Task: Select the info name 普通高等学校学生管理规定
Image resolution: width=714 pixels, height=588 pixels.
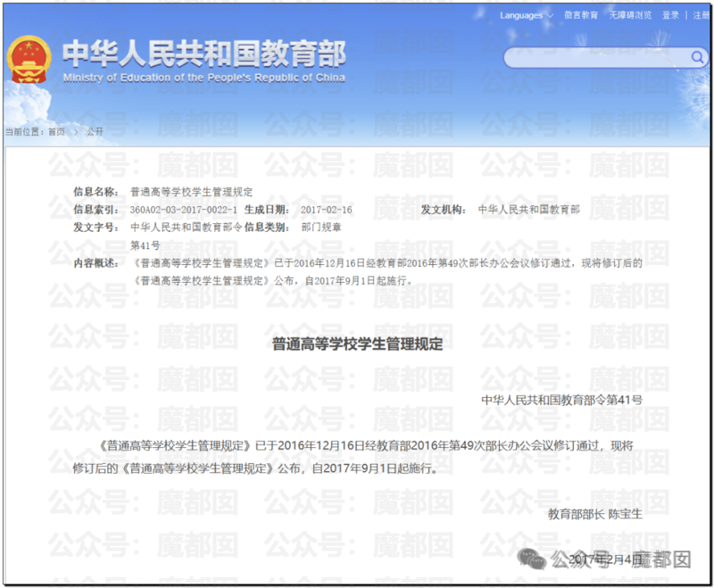Action: point(192,192)
